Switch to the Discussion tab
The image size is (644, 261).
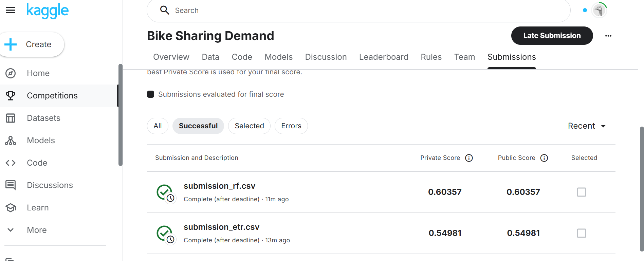[326, 57]
